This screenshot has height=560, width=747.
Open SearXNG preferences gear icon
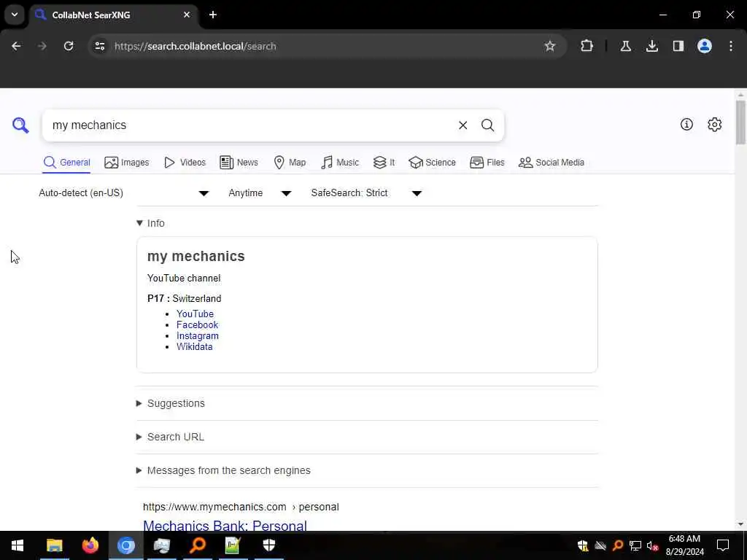pyautogui.click(x=715, y=124)
